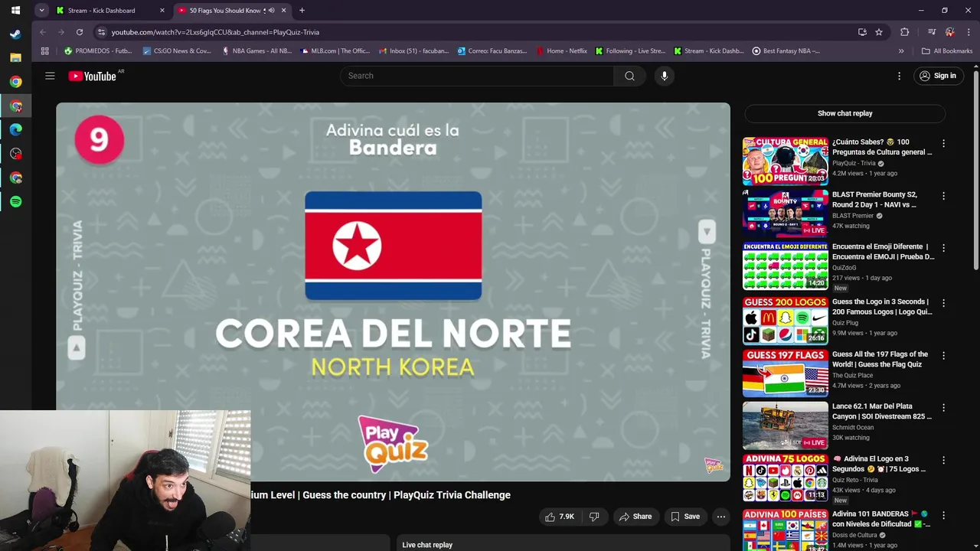This screenshot has height=551, width=980.
Task: Click Show chat replay button
Action: [844, 113]
